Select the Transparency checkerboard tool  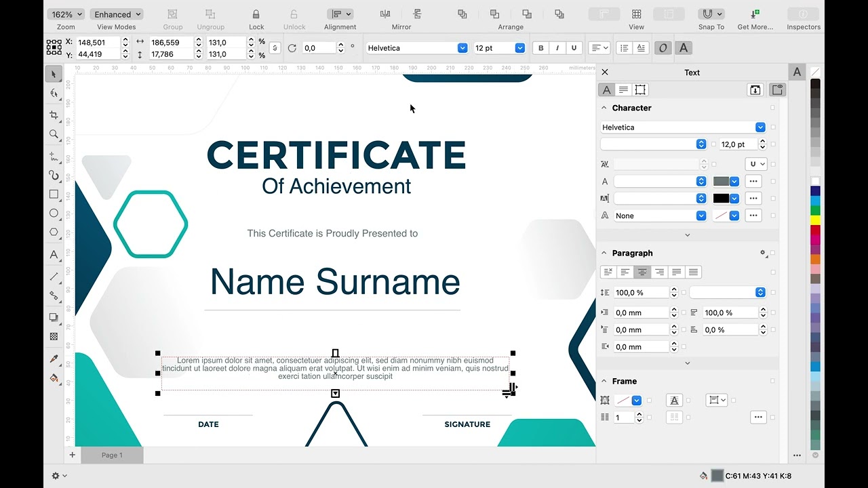[x=54, y=336]
